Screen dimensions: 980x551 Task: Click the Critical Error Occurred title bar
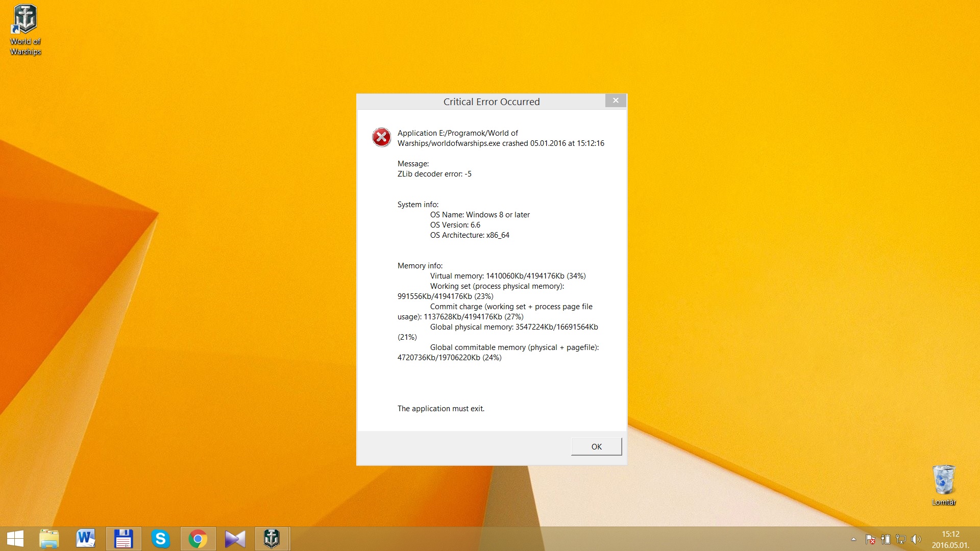(x=491, y=102)
